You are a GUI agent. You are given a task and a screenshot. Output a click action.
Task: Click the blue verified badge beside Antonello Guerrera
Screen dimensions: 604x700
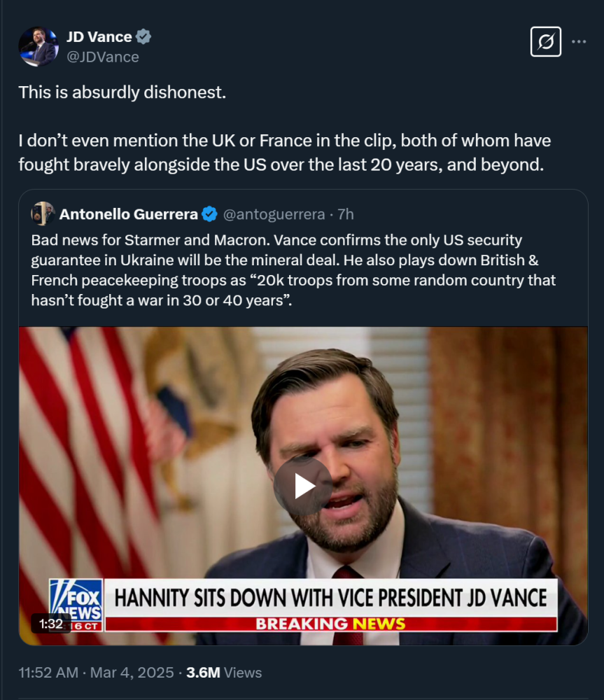tap(209, 213)
